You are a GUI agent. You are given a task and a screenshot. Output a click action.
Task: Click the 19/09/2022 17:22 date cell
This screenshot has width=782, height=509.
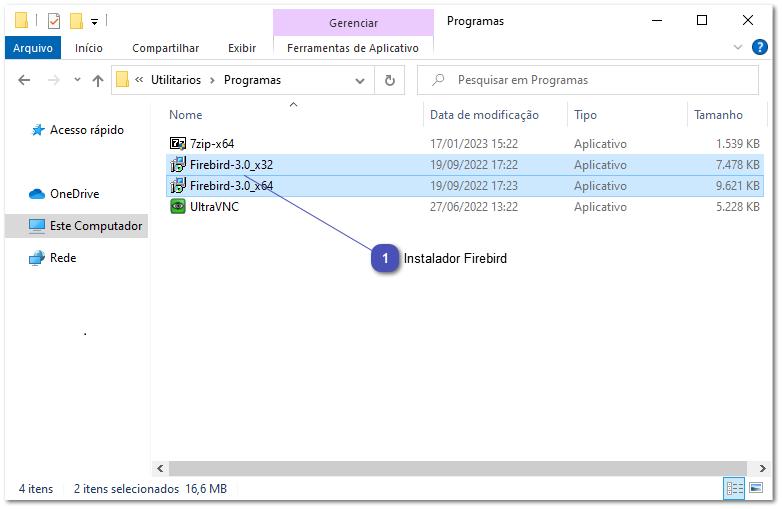(474, 165)
